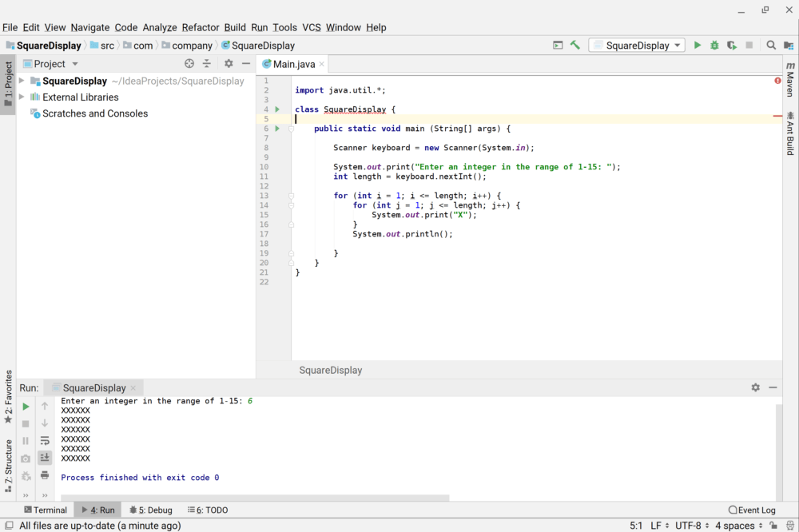799x532 pixels.
Task: Open Search Everywhere with the magnifier icon
Action: tap(771, 46)
